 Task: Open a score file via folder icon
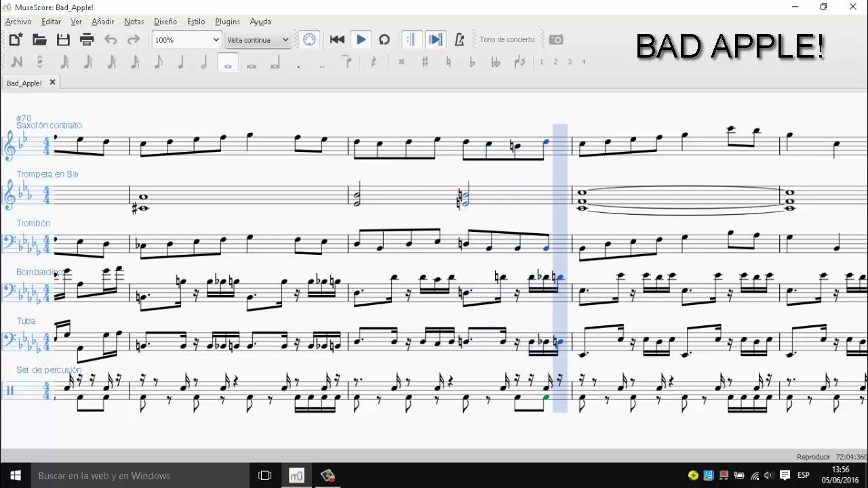pos(39,39)
